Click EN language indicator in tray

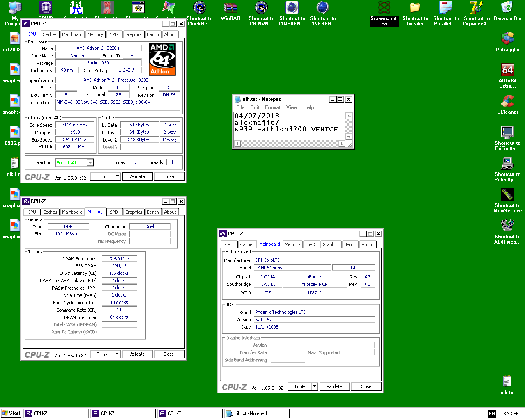(x=492, y=414)
